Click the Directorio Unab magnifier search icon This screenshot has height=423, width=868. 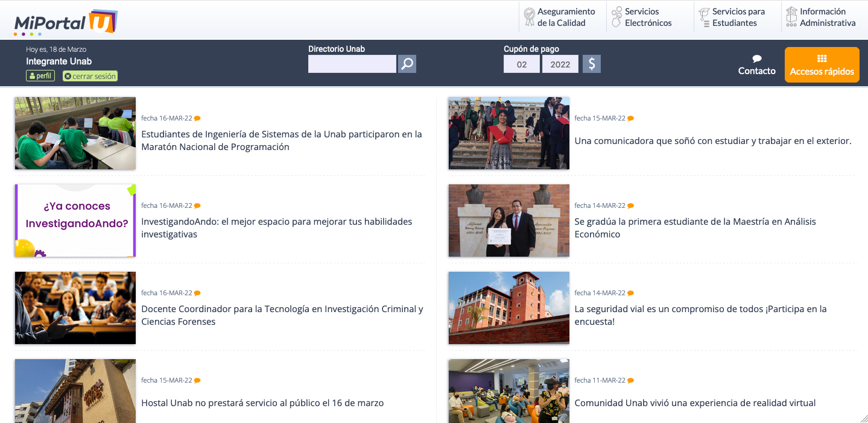click(x=407, y=64)
